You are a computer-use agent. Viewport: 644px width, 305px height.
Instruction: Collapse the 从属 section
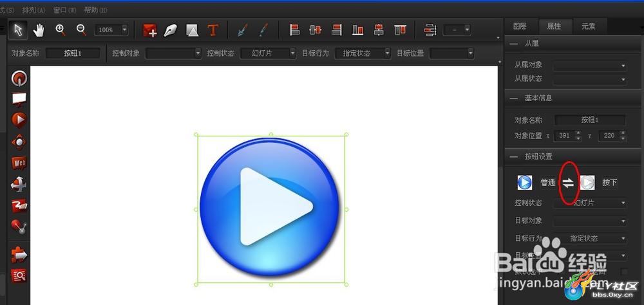tap(513, 43)
